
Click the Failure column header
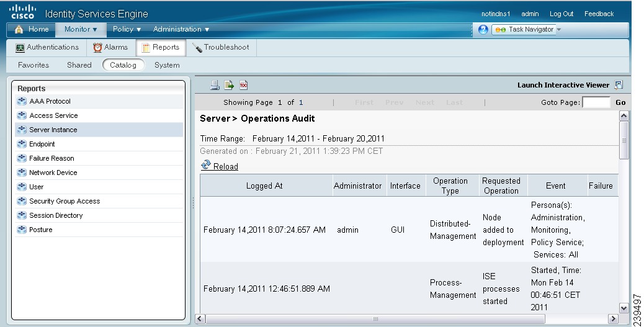click(601, 186)
